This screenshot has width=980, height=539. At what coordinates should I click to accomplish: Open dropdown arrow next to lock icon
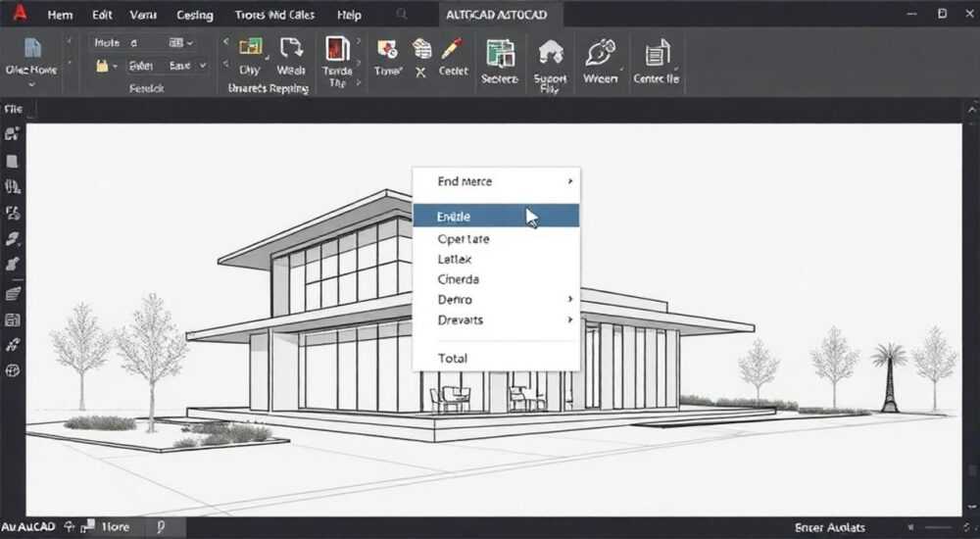[115, 67]
